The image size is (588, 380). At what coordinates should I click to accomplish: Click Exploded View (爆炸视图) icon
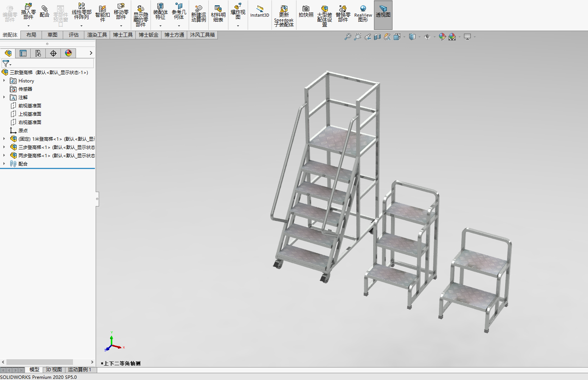[x=238, y=11]
